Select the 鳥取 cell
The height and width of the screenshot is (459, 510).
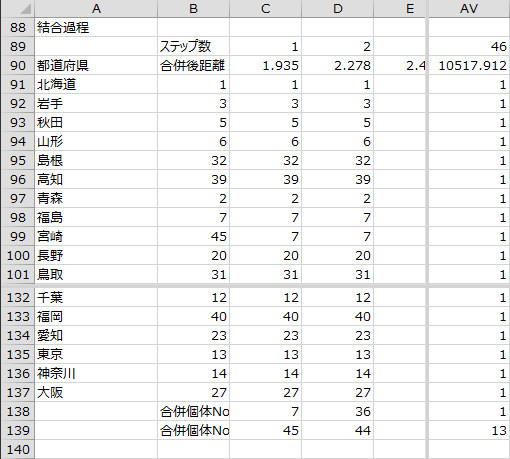point(96,274)
